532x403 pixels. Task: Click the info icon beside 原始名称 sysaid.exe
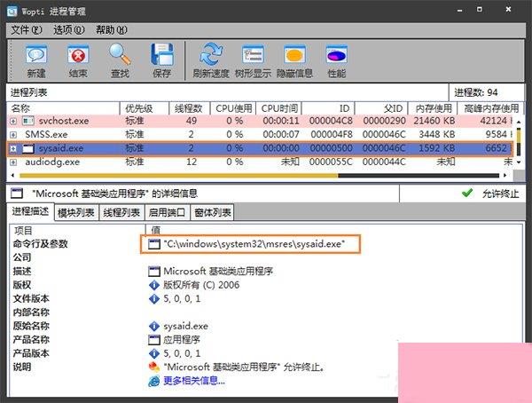[x=154, y=326]
